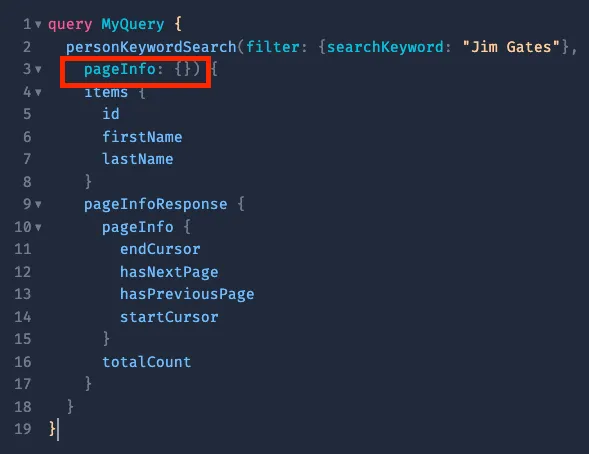The width and height of the screenshot is (589, 454).
Task: Click the highlighted pageInfo argument
Action: tap(119, 69)
